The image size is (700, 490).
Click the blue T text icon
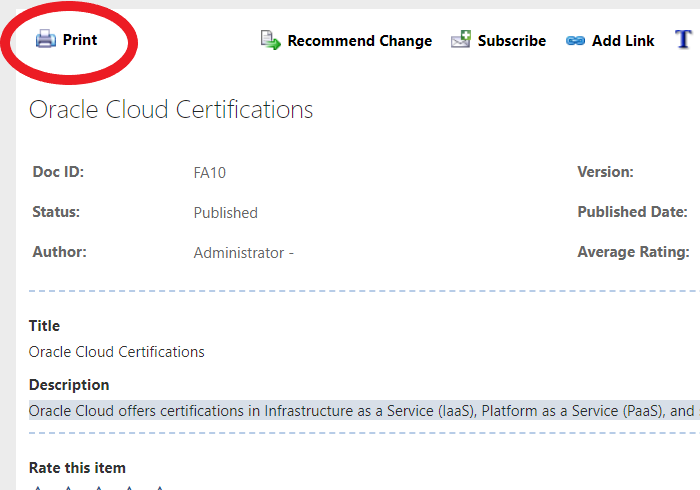pyautogui.click(x=684, y=40)
